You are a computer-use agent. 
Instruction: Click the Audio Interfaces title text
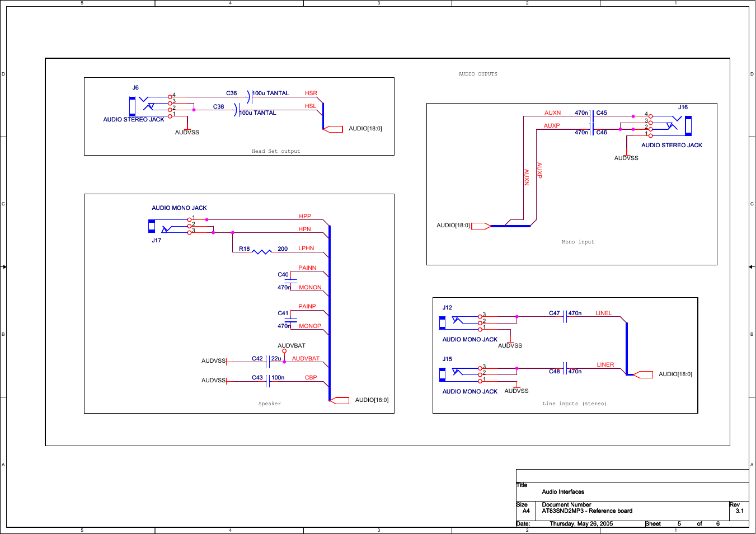coord(563,492)
